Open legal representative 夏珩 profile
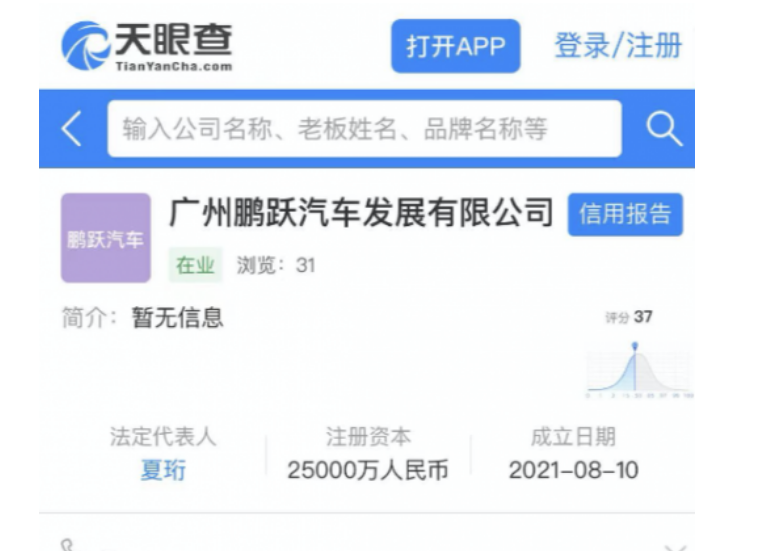This screenshot has width=776, height=551. tap(162, 470)
